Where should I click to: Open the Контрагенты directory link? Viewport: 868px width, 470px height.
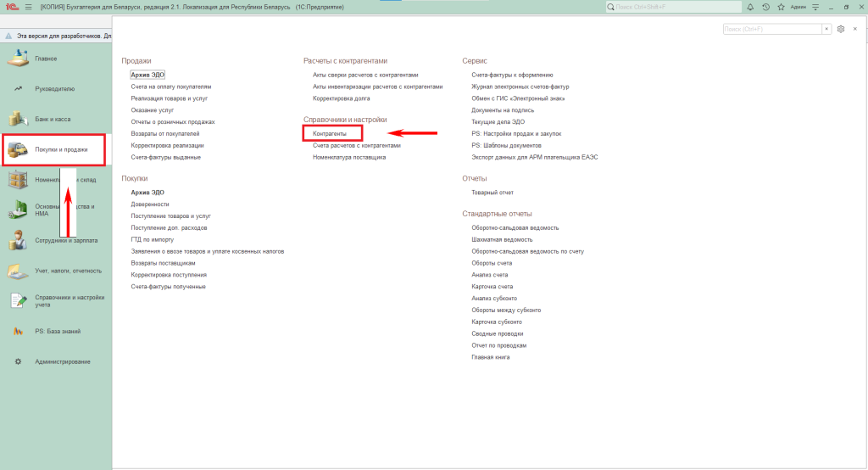pos(330,134)
